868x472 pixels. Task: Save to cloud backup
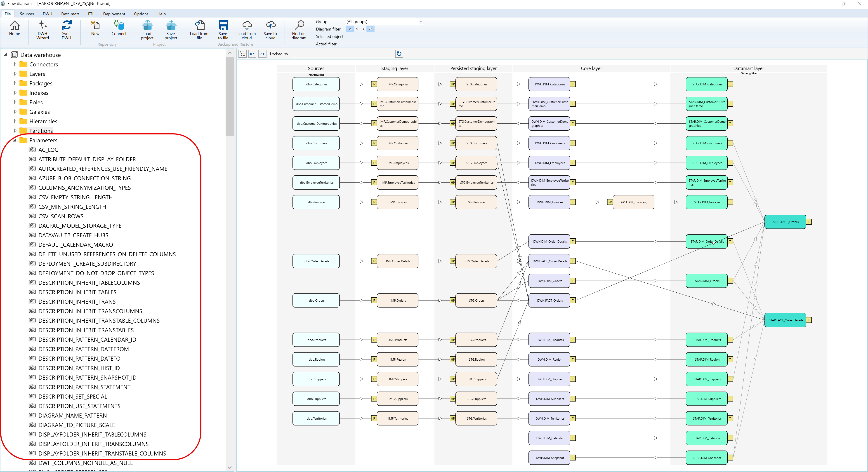pyautogui.click(x=270, y=30)
